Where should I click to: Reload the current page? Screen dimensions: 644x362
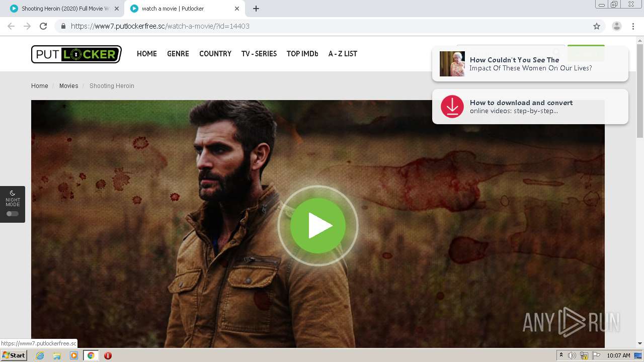[43, 26]
